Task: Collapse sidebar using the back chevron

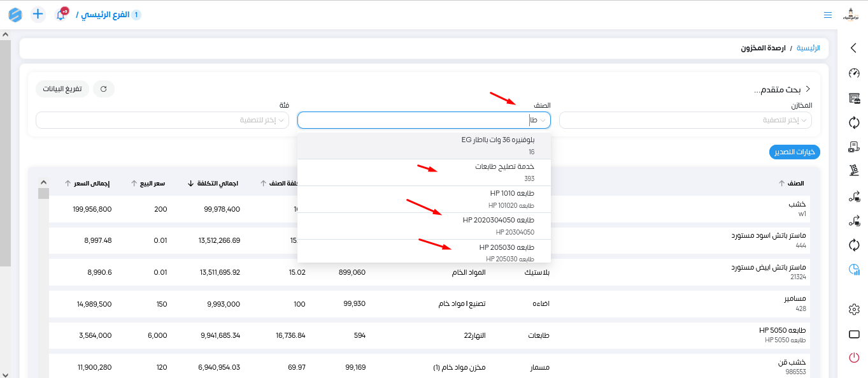Action: pyautogui.click(x=854, y=48)
